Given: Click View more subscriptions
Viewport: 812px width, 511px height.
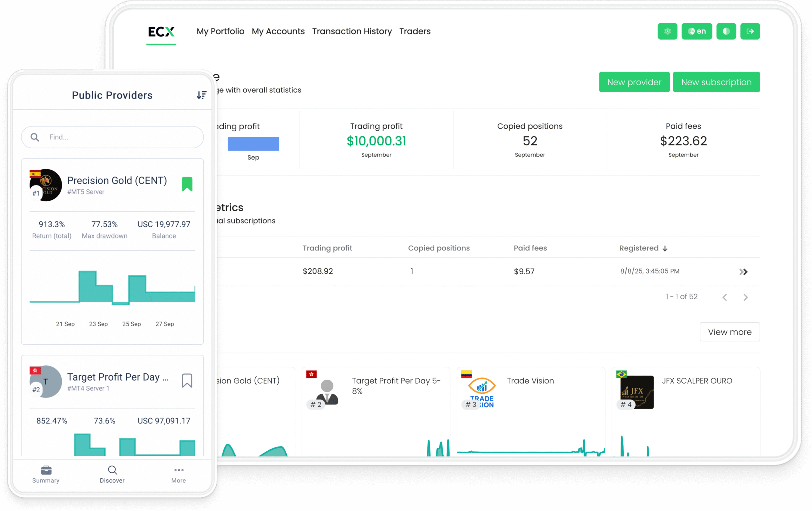Looking at the screenshot, I should (x=730, y=332).
